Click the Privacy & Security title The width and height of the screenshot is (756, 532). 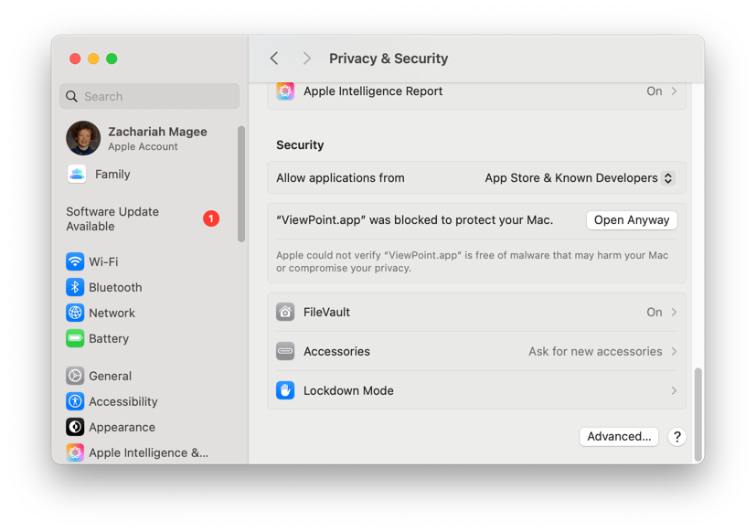click(389, 59)
